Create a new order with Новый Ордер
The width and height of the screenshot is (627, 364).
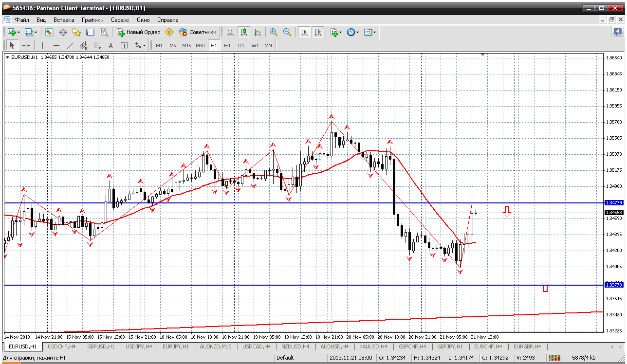pyautogui.click(x=139, y=32)
